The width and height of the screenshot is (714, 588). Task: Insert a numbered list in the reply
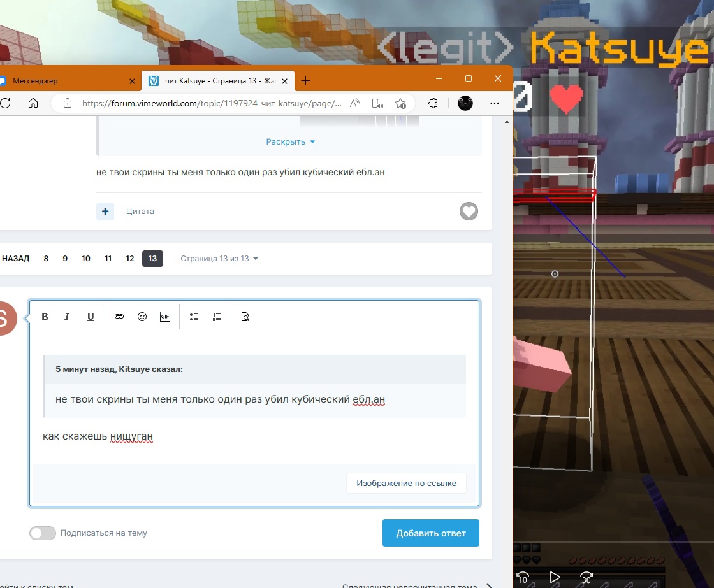pyautogui.click(x=217, y=317)
